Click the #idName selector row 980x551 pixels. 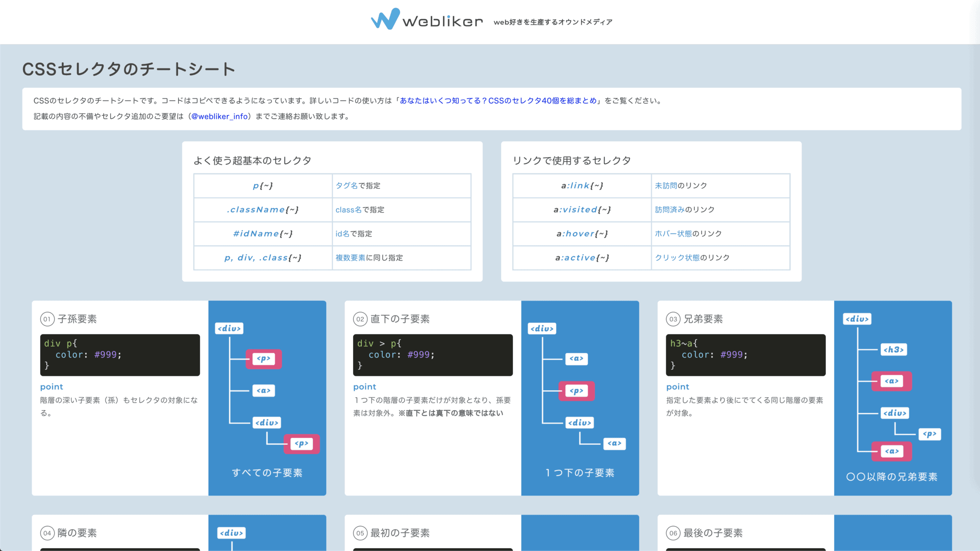[263, 234]
